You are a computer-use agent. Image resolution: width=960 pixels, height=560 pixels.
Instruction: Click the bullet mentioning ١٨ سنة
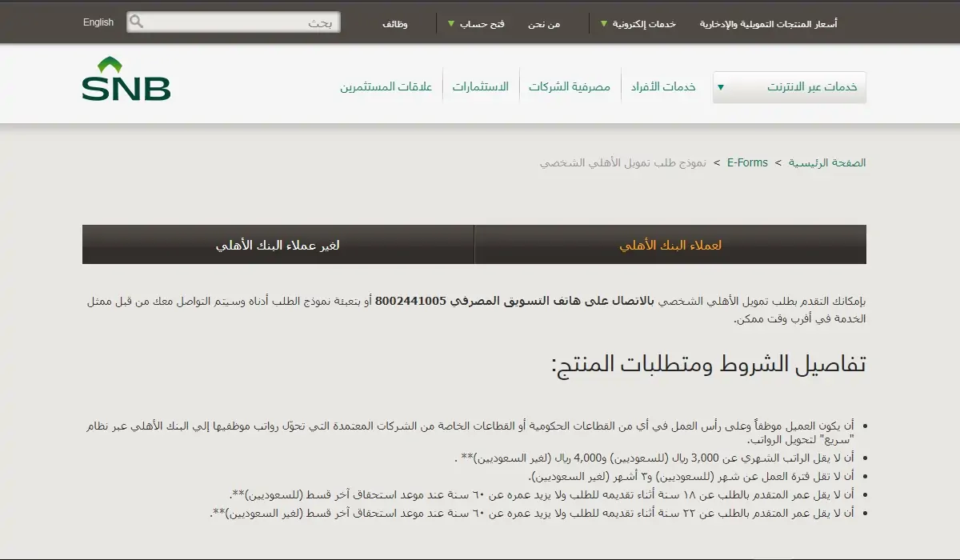[541, 494]
